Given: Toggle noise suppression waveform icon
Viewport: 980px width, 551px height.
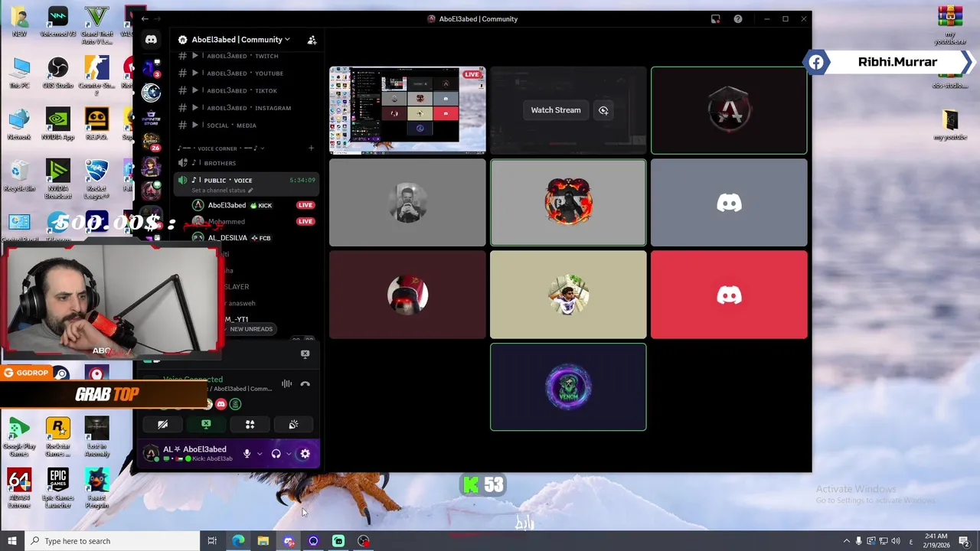Looking at the screenshot, I should point(286,384).
